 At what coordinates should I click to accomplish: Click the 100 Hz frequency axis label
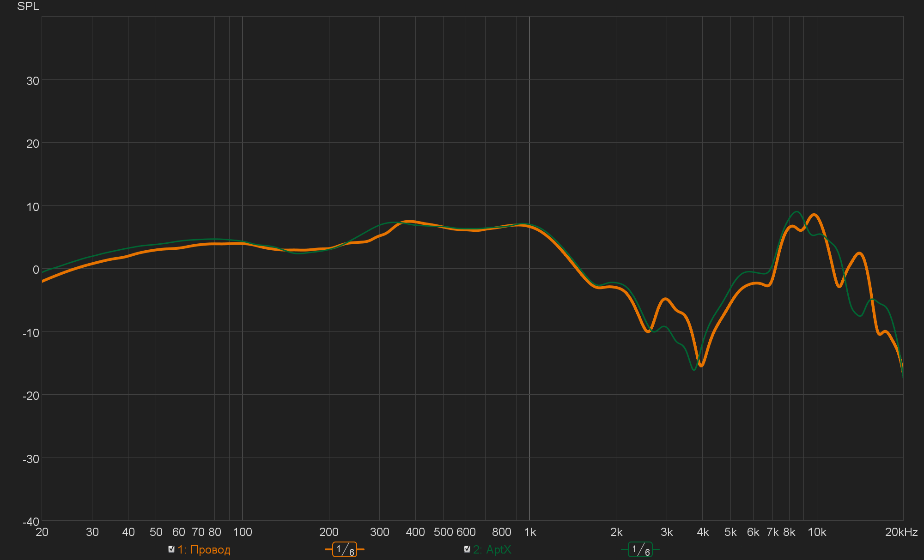coord(243,532)
